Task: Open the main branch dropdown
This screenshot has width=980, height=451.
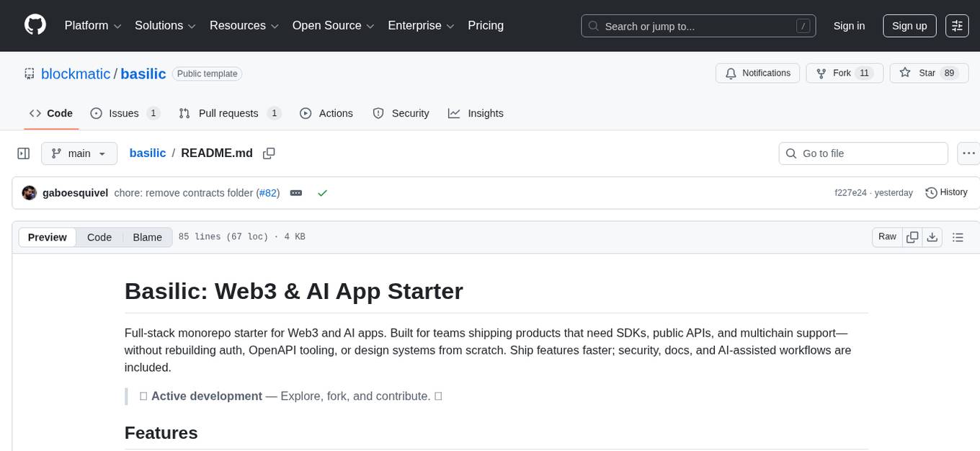Action: click(79, 153)
